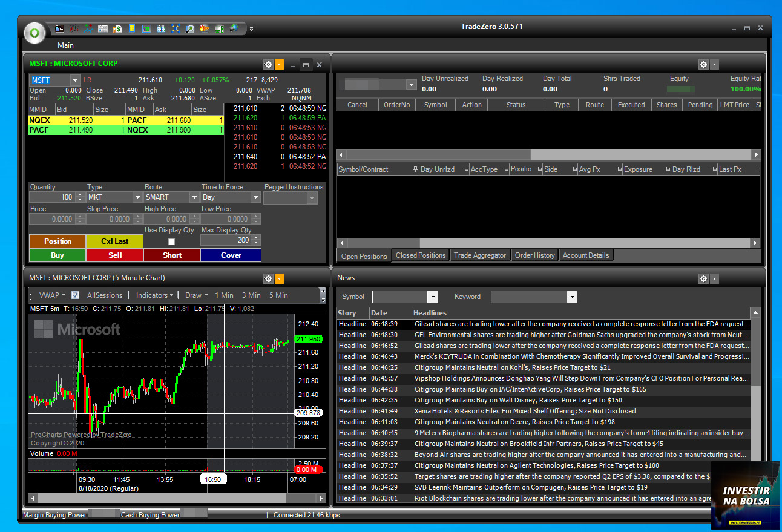782x532 pixels.
Task: Open the account selector dropdown
Action: click(412, 85)
